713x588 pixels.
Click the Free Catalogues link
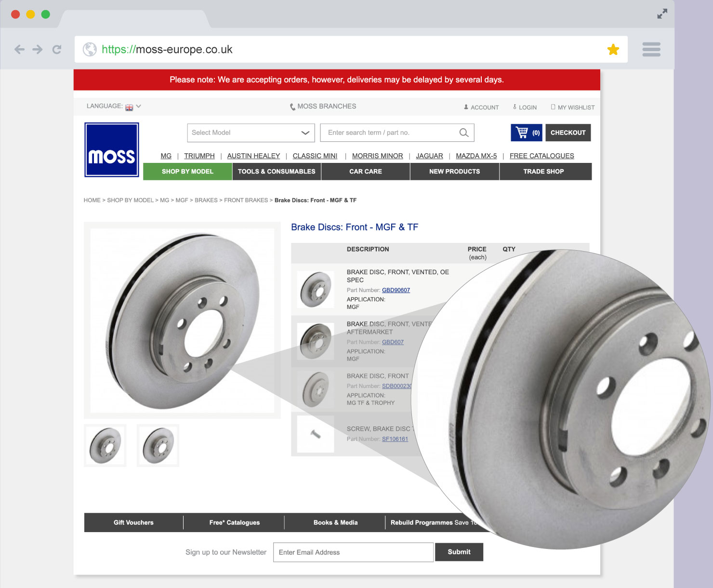coord(542,156)
